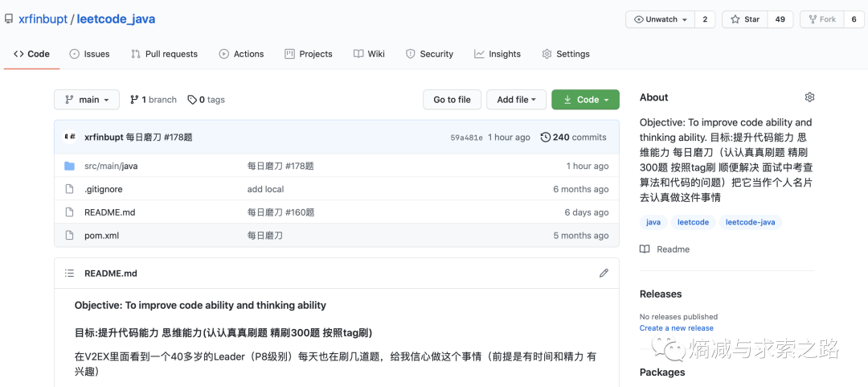Viewport: 868px width, 387px height.
Task: Open the pom.xml file
Action: coord(101,236)
